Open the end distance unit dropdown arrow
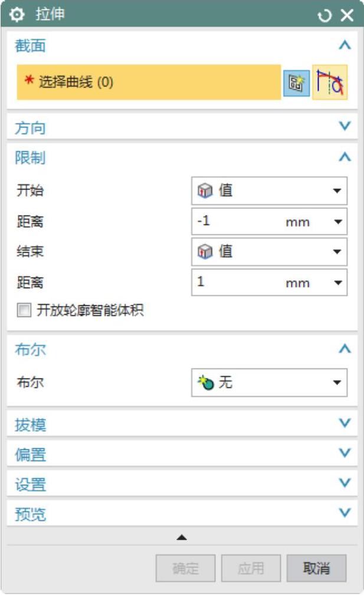 tap(337, 283)
